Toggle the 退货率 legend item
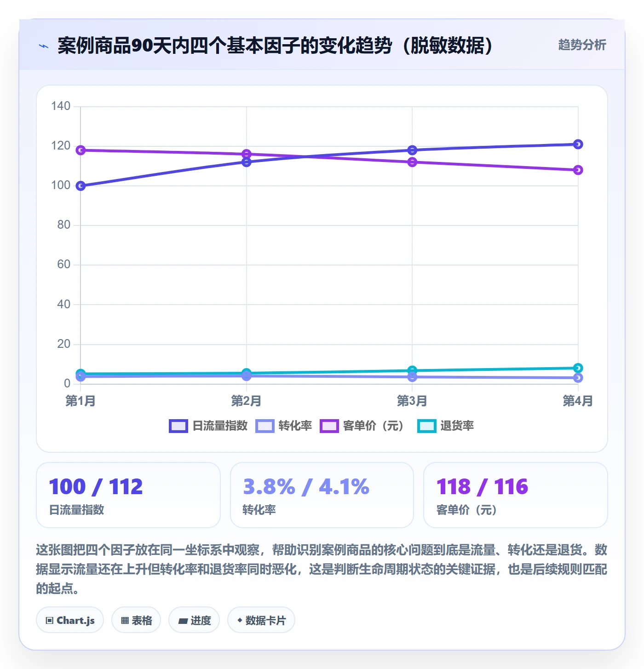This screenshot has height=669, width=644. pos(446,426)
